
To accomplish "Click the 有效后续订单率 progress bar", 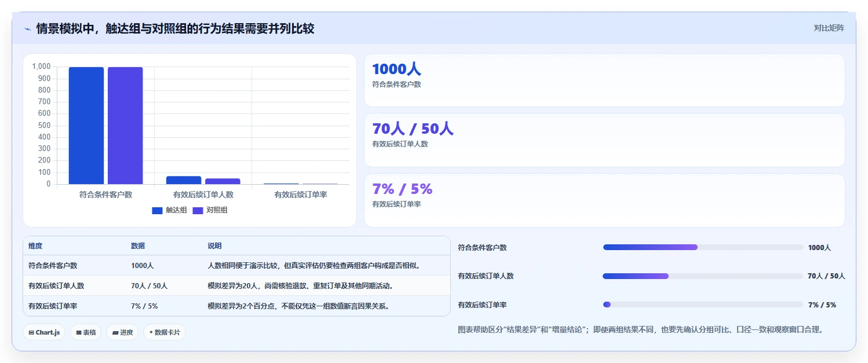I will (703, 305).
